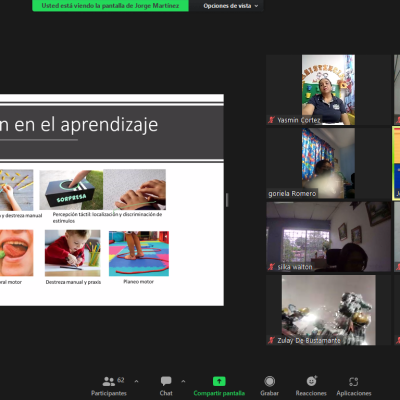Click the green screen-sharing notification banner
The width and height of the screenshot is (400, 400).
[x=110, y=6]
